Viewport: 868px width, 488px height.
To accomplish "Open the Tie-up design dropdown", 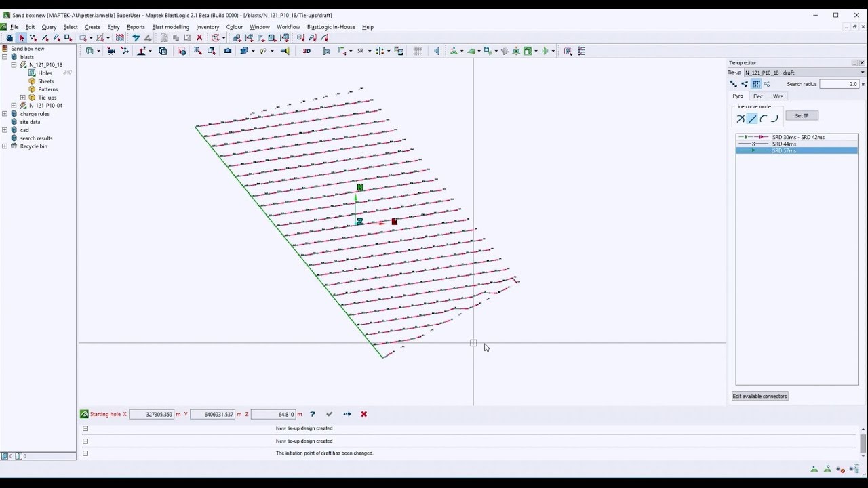I will (x=804, y=73).
